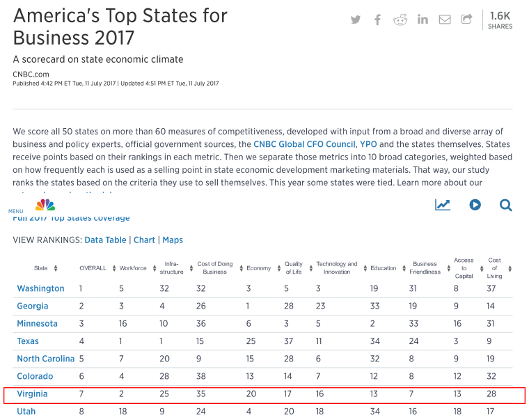Click the CNBC peacock logo
529x420 pixels.
(x=45, y=205)
